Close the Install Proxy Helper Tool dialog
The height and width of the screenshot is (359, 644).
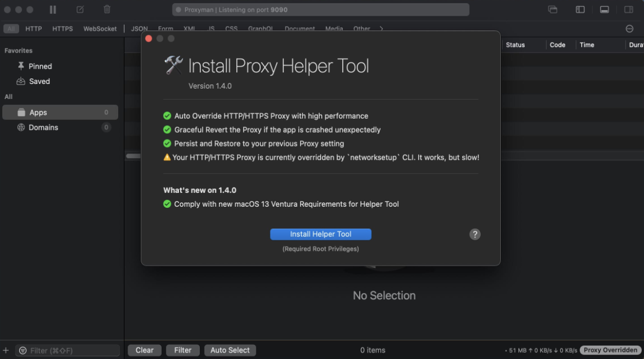tap(149, 39)
